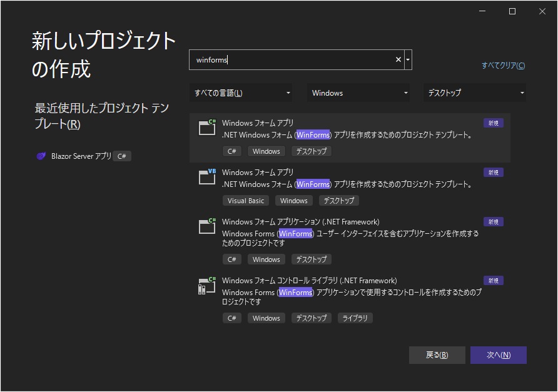
Task: Click the C# tag next to Blazor Server
Action: point(122,156)
